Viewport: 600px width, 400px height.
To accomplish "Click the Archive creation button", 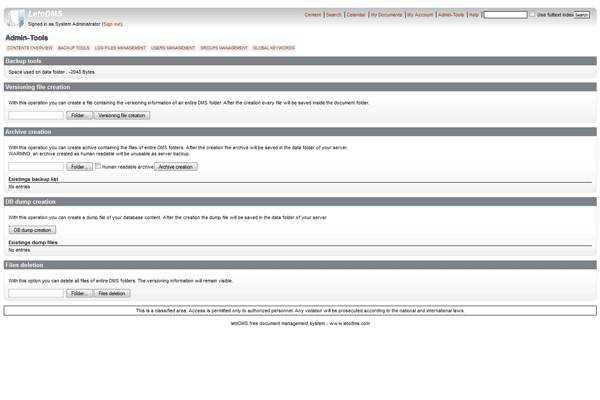I will point(177,166).
